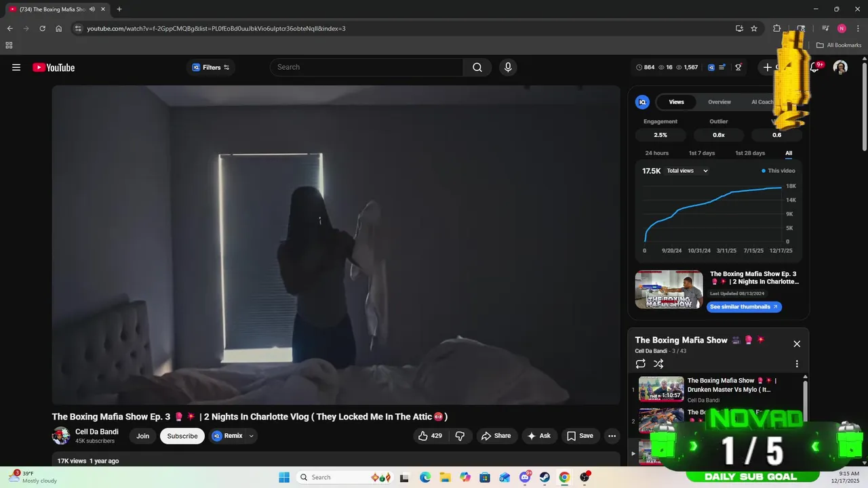Open the vidIQ Filters button
This screenshot has height=488, width=868.
coord(211,67)
